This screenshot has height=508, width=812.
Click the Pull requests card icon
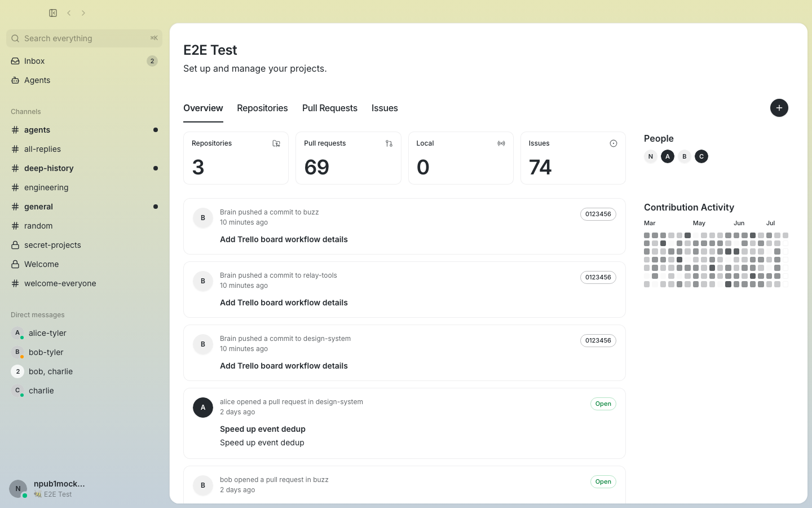point(389,143)
